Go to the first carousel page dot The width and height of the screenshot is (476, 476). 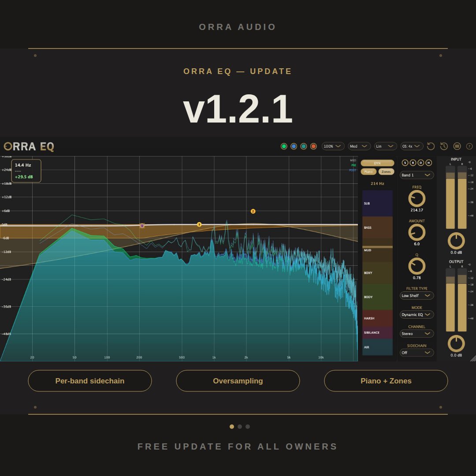pyautogui.click(x=232, y=427)
